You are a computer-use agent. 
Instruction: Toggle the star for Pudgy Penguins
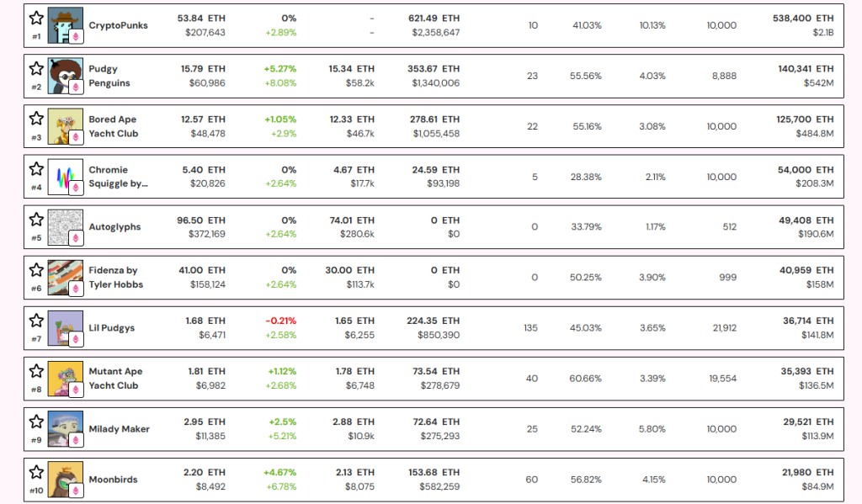click(36, 69)
